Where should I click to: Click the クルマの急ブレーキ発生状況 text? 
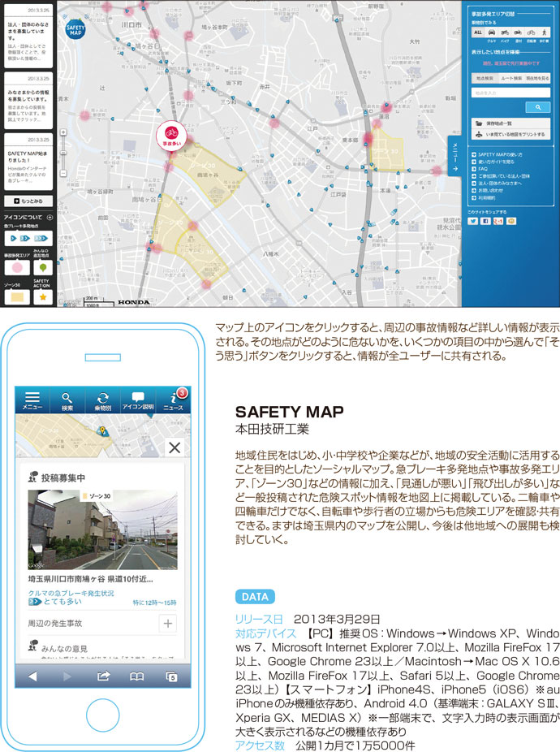pos(71,594)
